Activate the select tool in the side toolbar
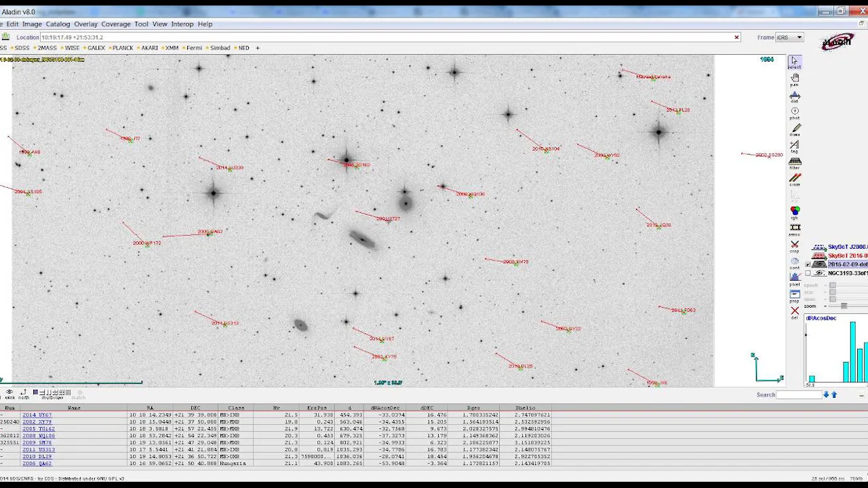Screen dimensions: 868x488 point(794,62)
